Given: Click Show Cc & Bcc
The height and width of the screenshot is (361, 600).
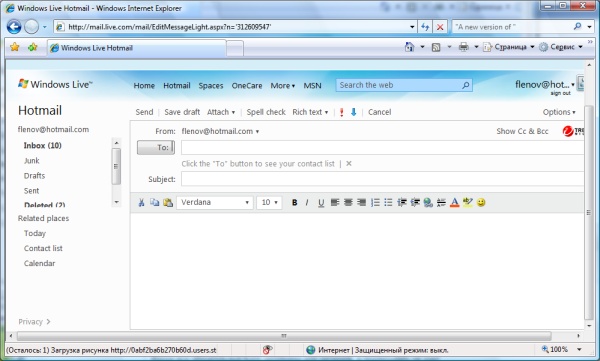Looking at the screenshot, I should tap(522, 131).
